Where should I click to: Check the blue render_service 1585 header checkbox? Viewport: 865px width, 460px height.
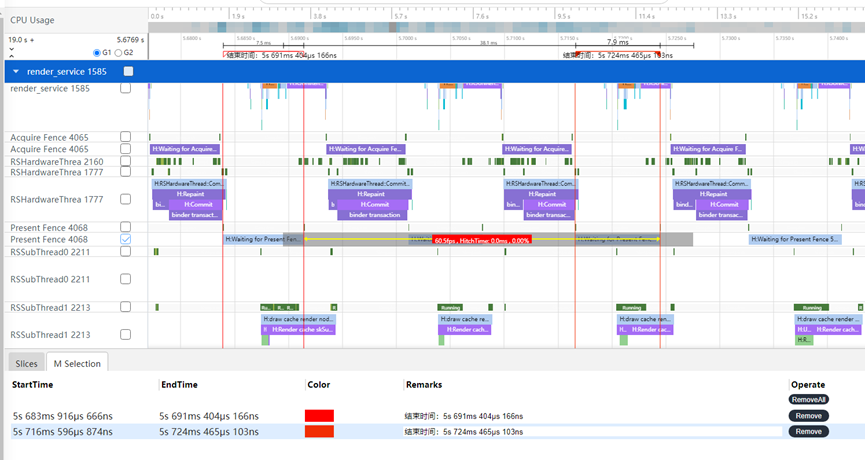point(128,72)
